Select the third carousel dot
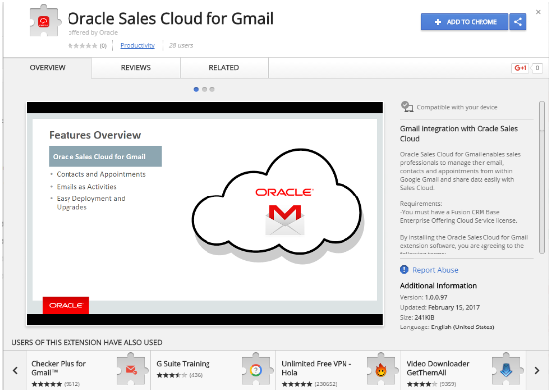The width and height of the screenshot is (551, 392). pos(212,89)
